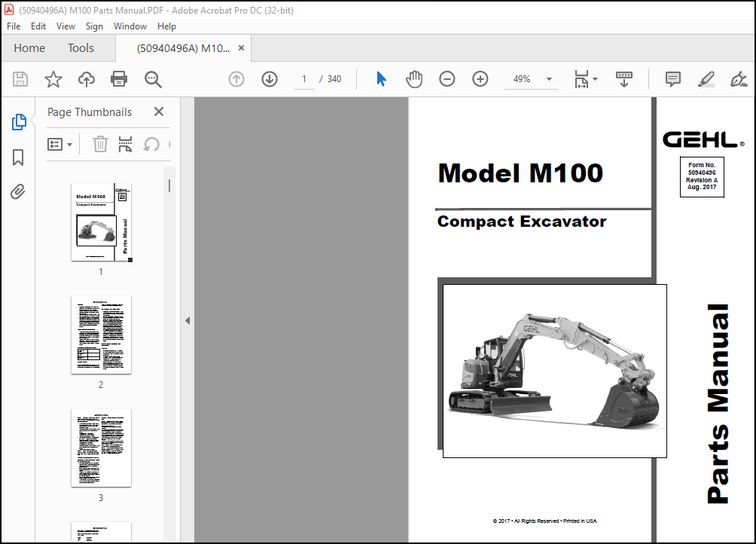Click the Adobe Acrobat icon in the title bar
Viewport: 756px width, 544px height.
coord(9,10)
